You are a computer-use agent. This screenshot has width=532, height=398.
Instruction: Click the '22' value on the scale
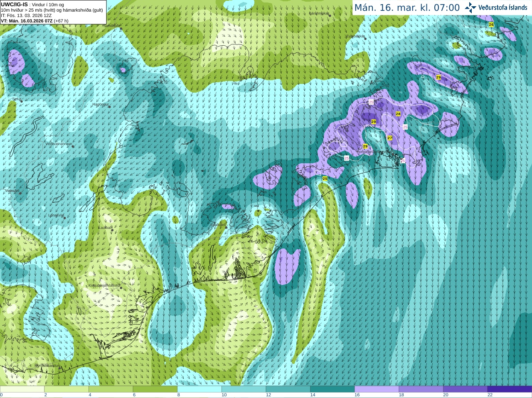490,395
